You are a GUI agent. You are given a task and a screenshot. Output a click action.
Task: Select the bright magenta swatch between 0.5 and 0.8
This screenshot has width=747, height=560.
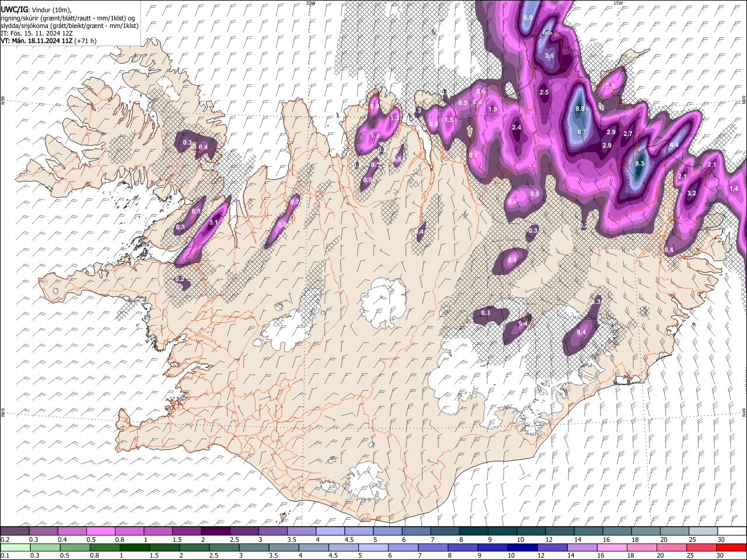click(x=101, y=531)
